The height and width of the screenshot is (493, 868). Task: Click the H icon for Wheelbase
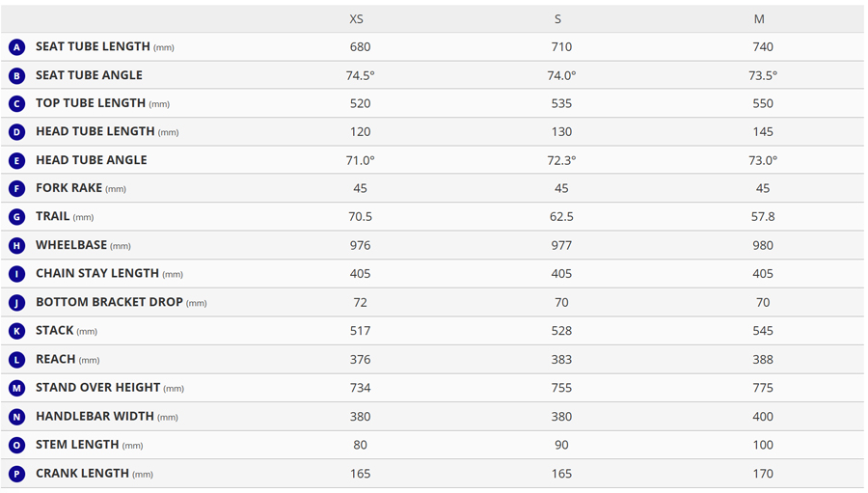click(x=16, y=246)
